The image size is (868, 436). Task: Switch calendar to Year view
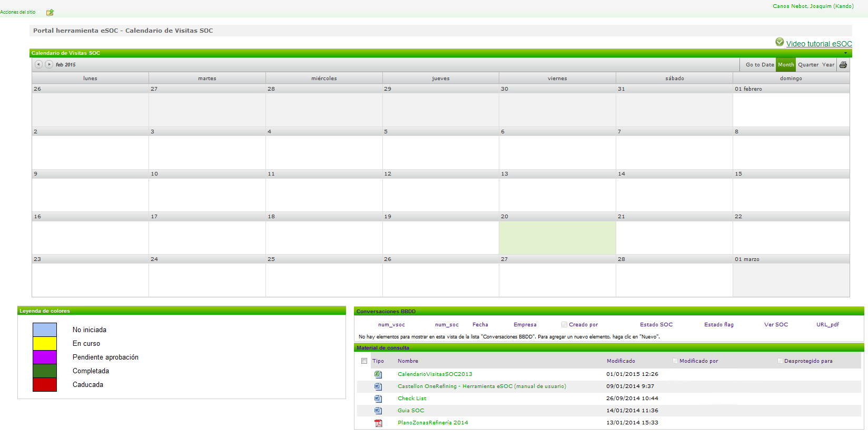828,65
